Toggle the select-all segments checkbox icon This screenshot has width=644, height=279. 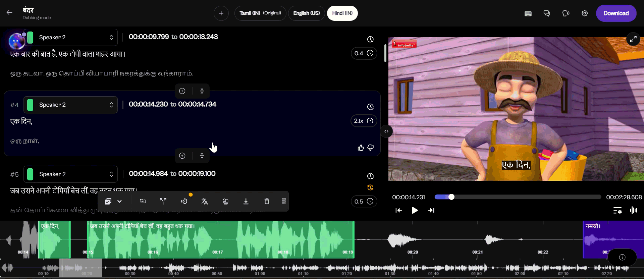tap(108, 201)
